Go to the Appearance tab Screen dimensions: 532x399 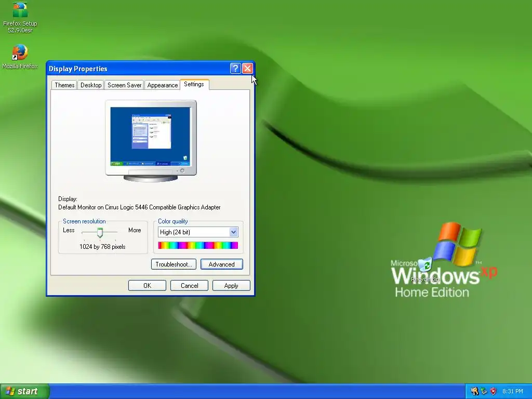coord(163,85)
